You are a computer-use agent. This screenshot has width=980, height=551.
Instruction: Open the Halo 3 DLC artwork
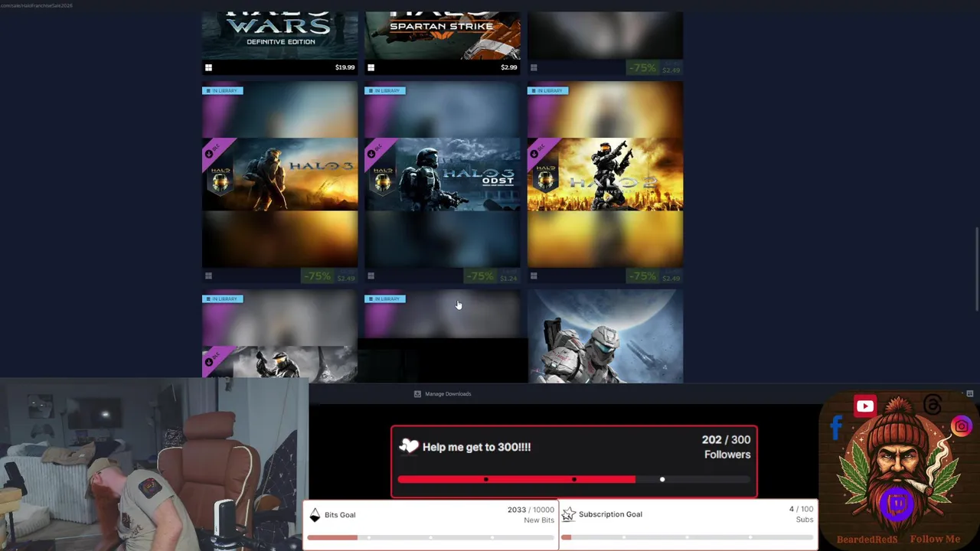279,174
